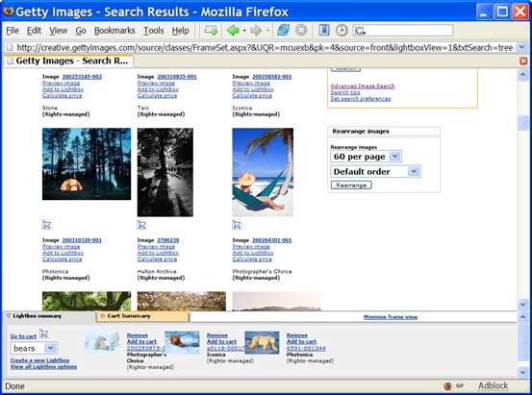
Task: Open the View menu
Action: click(59, 31)
